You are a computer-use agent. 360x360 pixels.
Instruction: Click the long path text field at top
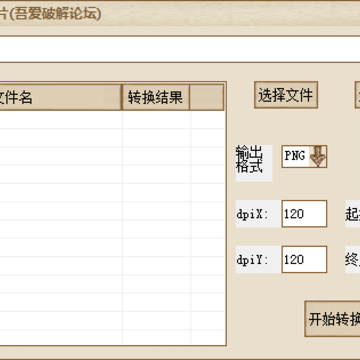pos(180,49)
